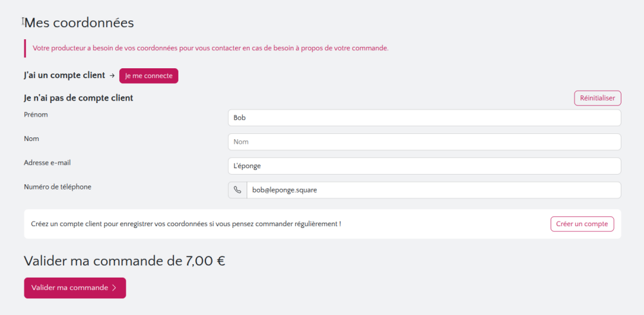Click the "Mes coordonnées" heading
The image size is (644, 315).
79,23
